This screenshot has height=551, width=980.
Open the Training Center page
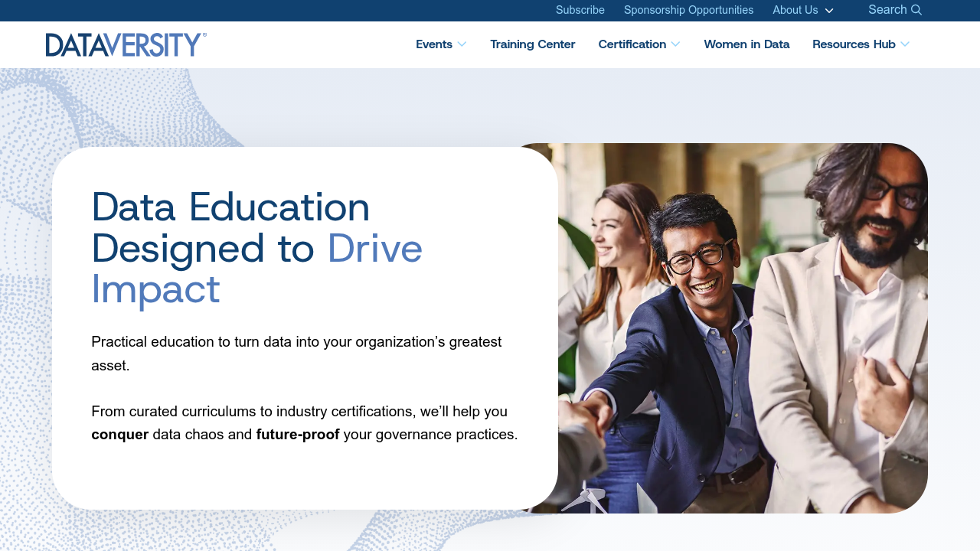(x=532, y=44)
